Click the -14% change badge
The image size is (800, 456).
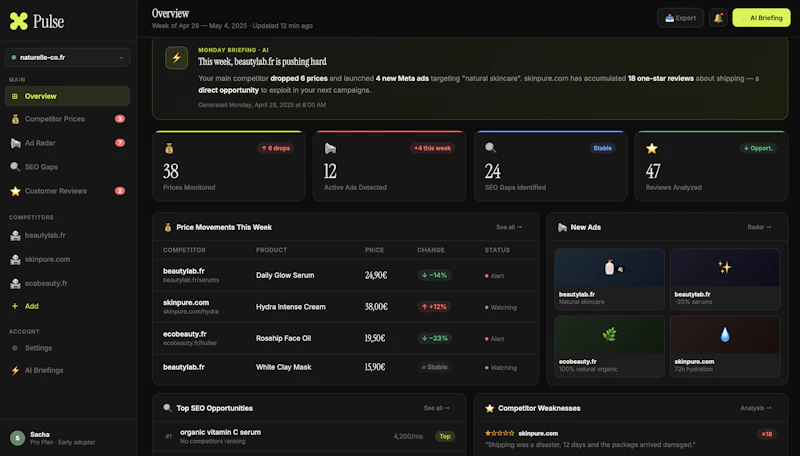[434, 275]
